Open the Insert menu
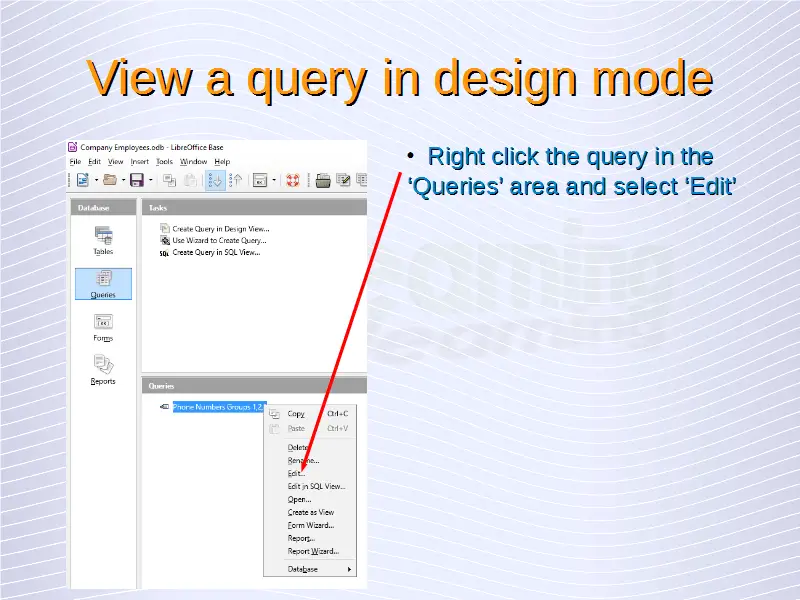The height and width of the screenshot is (600, 800). [x=139, y=161]
